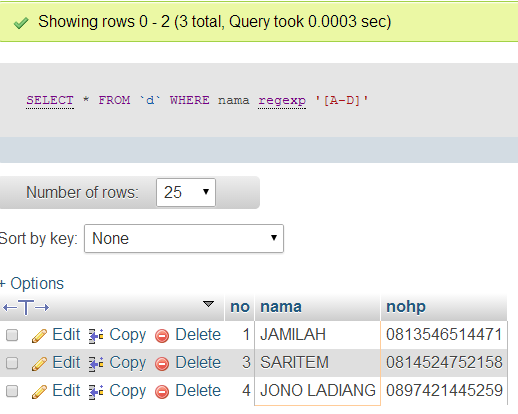Click the copy icon in JAMILAH row
Image resolution: width=518 pixels, height=414 pixels.
96,336
